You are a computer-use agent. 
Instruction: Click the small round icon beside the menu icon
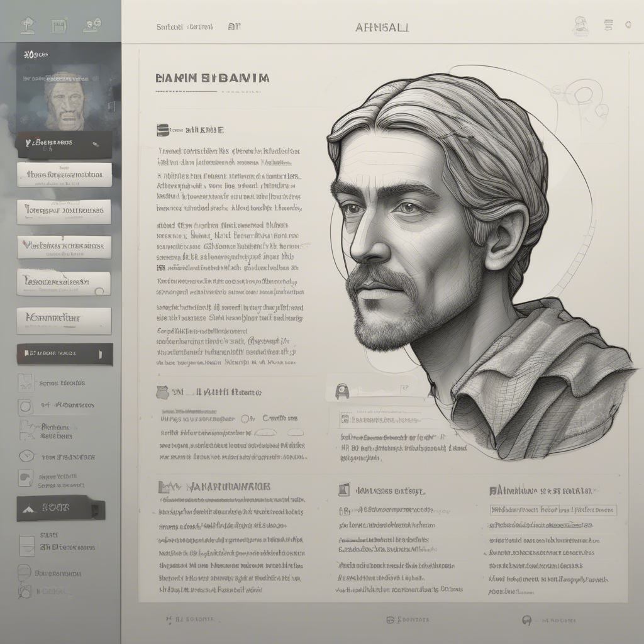628,25
